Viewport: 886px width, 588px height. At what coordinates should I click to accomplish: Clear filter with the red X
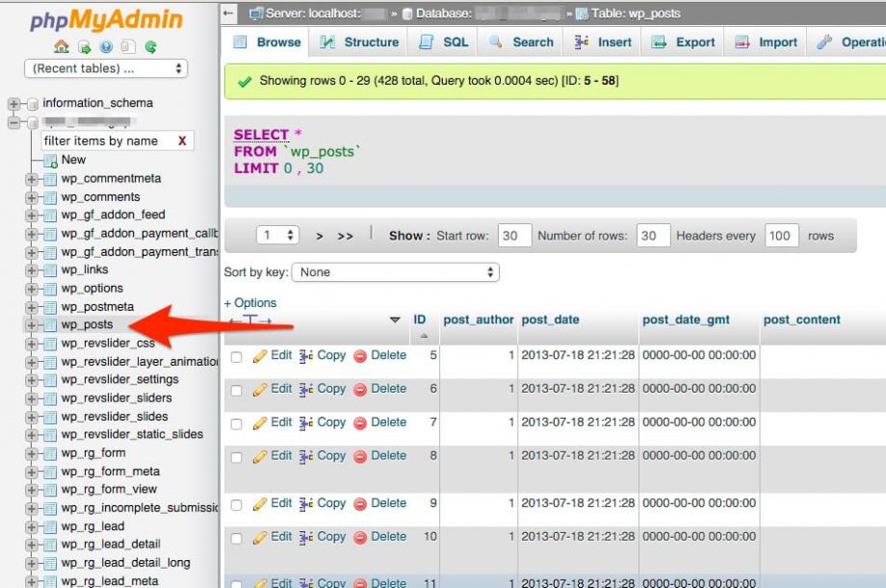[182, 141]
